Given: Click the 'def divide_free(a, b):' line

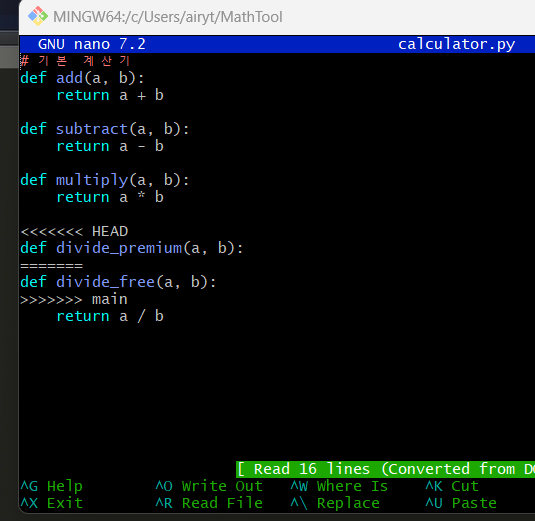Looking at the screenshot, I should (118, 282).
